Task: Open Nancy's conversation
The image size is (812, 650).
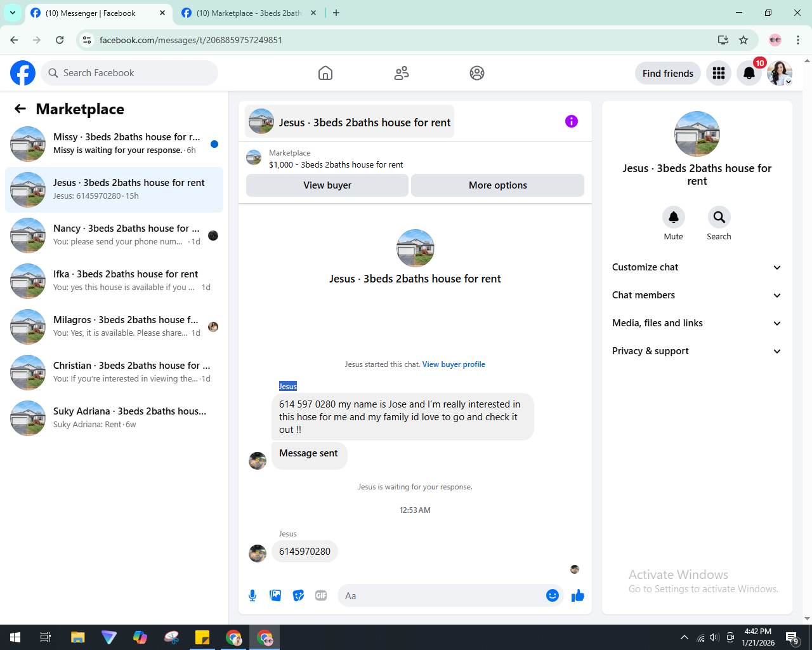Action: (114, 235)
